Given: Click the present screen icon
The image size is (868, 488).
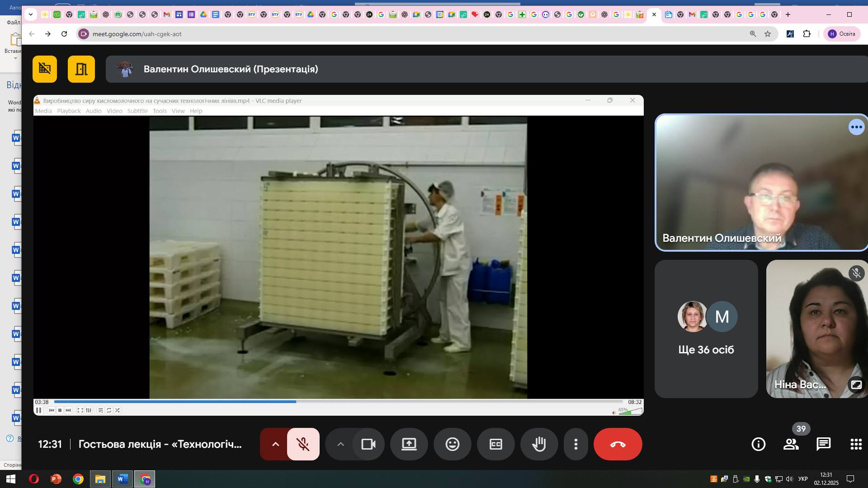Looking at the screenshot, I should [409, 444].
